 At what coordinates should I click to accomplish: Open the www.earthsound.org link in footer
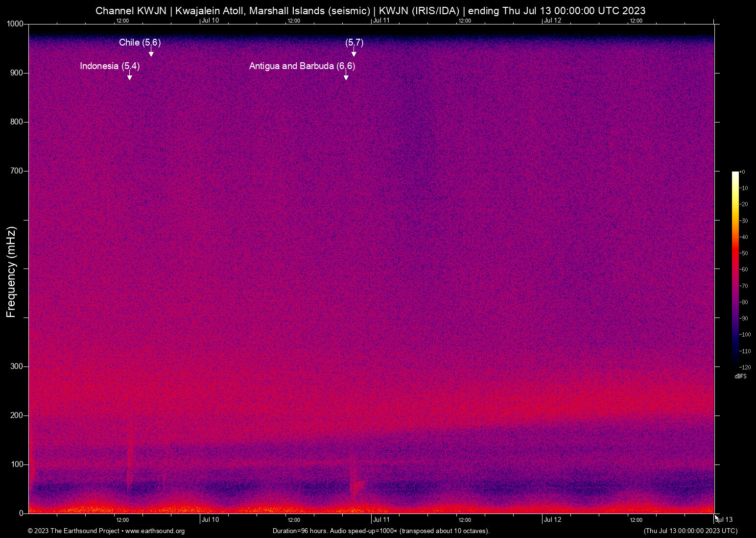click(155, 531)
